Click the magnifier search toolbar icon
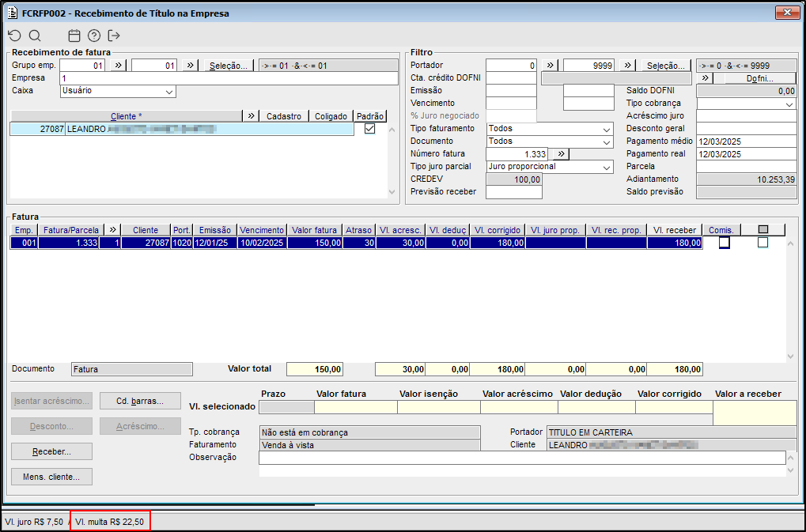806x532 pixels. pos(35,36)
